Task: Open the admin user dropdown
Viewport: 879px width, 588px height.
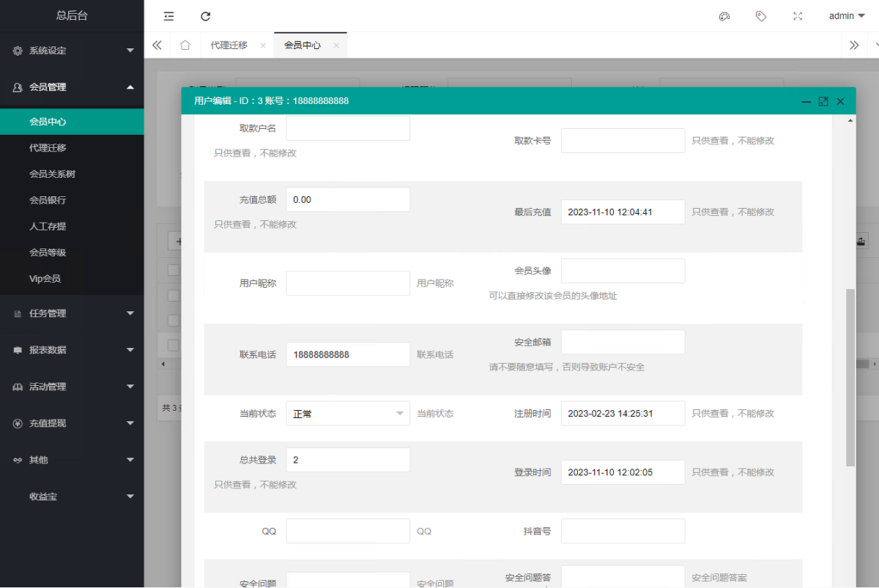Action: 846,16
